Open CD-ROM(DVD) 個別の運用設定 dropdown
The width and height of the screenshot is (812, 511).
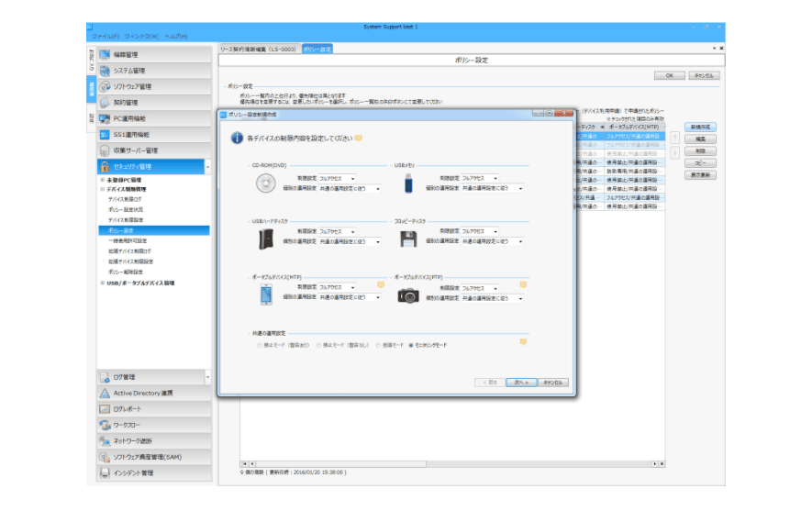point(350,189)
